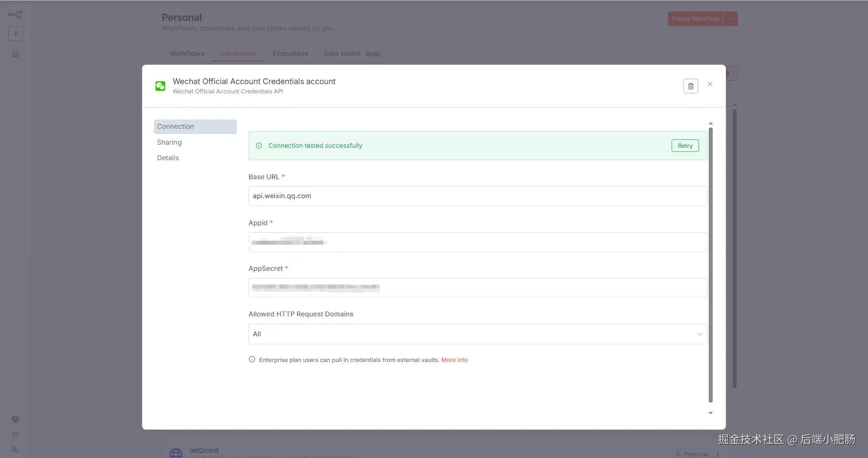Click the Create Workflow button
Screen dimensions: 868x458
695,19
